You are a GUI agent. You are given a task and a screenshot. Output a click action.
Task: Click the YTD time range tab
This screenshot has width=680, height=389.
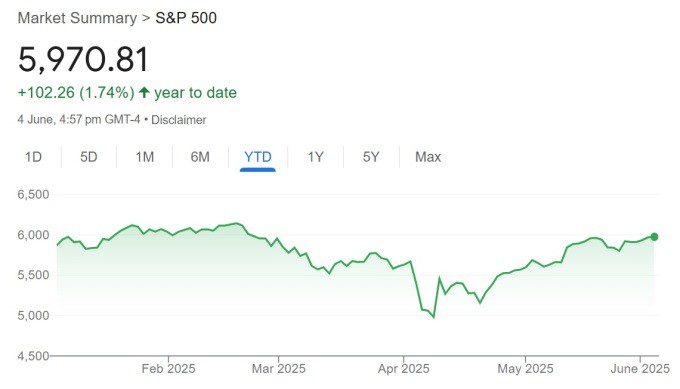point(258,157)
